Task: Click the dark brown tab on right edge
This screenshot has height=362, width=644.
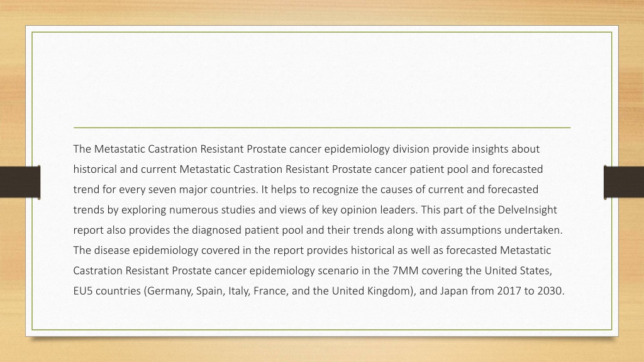Action: [x=624, y=182]
